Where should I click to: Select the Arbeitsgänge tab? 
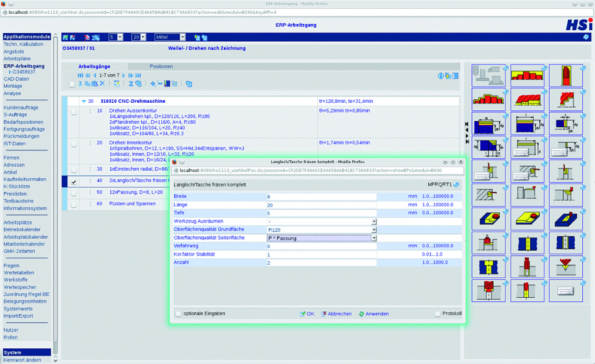pyautogui.click(x=94, y=66)
